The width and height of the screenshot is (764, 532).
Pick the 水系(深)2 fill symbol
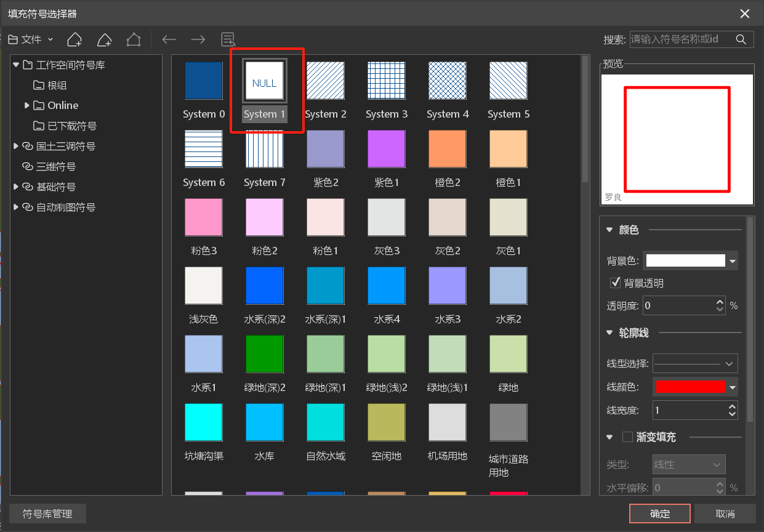(x=265, y=286)
